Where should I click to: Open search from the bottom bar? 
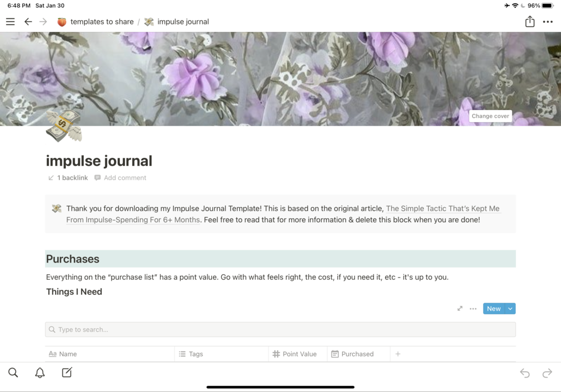[13, 372]
